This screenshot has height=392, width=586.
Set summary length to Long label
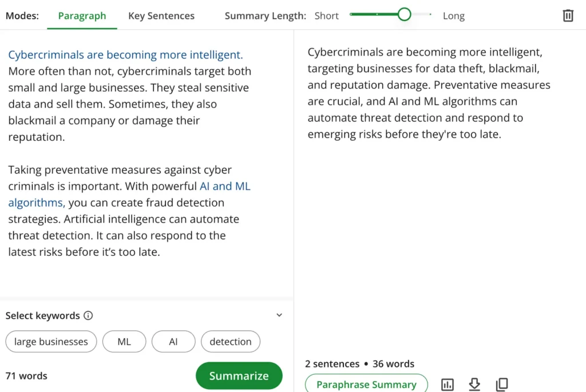454,15
